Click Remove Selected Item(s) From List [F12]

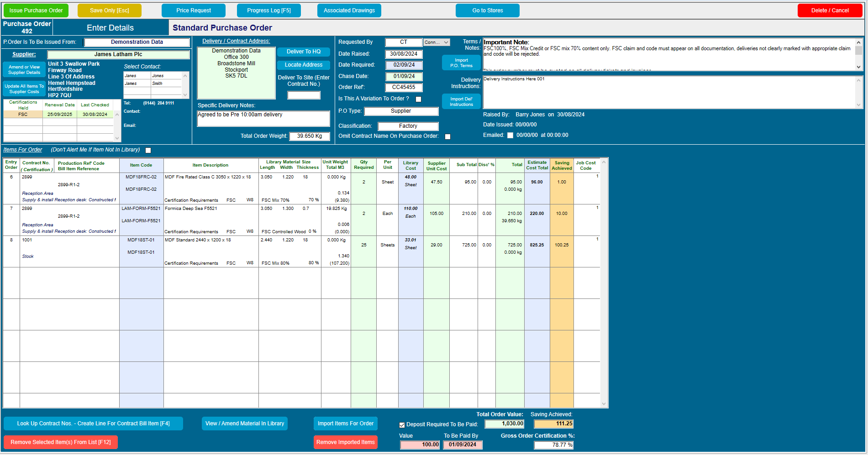pyautogui.click(x=60, y=442)
